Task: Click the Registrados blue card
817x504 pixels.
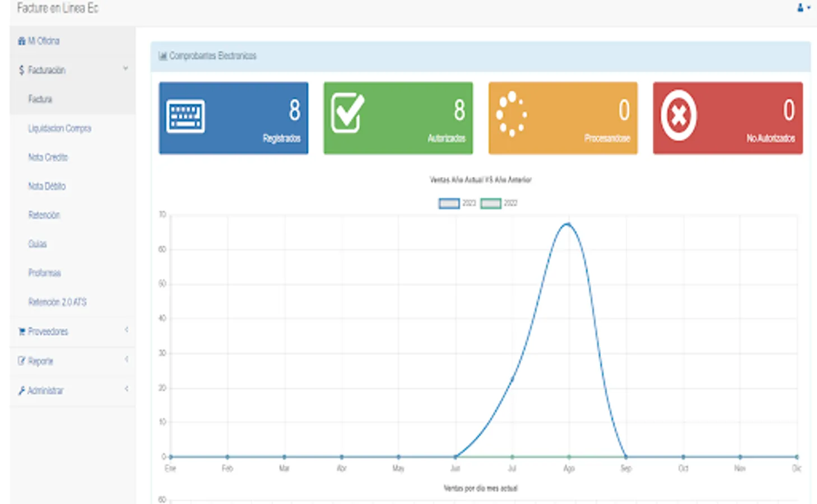Action: pyautogui.click(x=234, y=118)
